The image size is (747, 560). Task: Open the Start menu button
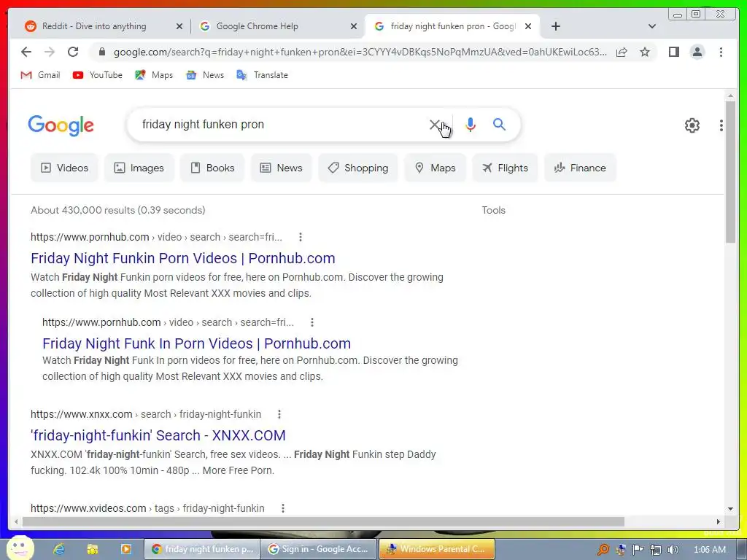click(x=20, y=548)
